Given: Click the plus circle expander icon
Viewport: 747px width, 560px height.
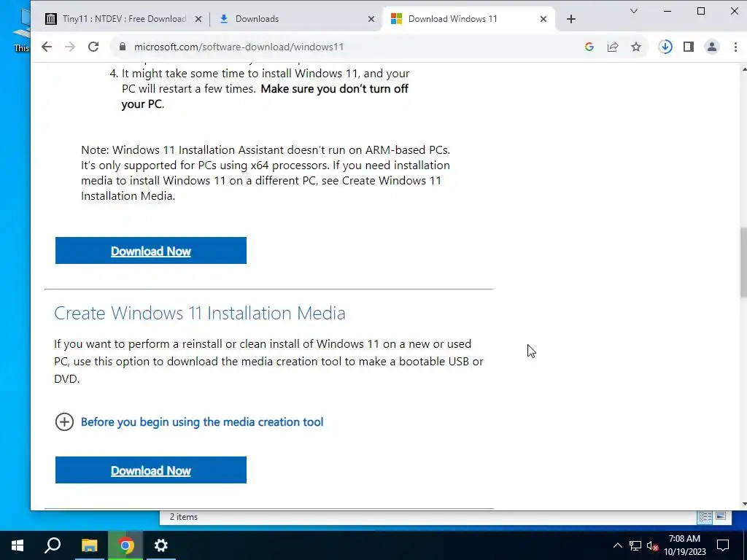Looking at the screenshot, I should click(64, 422).
